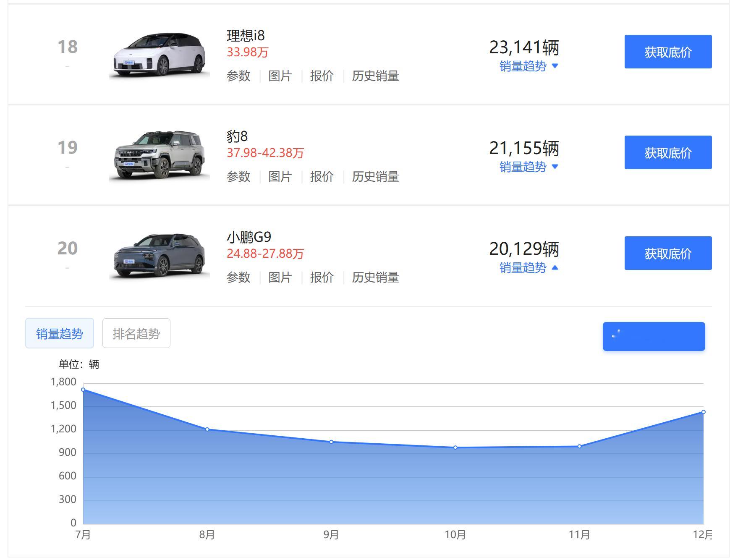Collapse 销量趋势 for 小鹏G9

529,268
